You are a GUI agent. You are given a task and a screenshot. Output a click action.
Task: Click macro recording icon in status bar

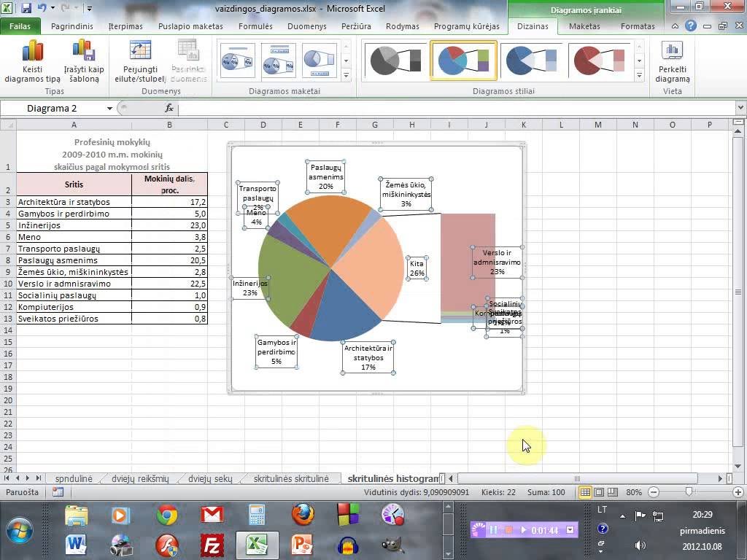tap(58, 492)
